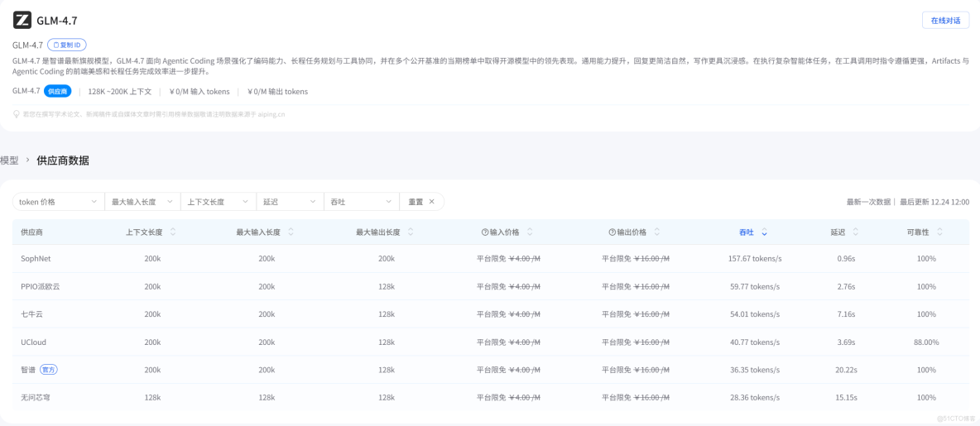980x426 pixels.
Task: Click the 36.35 tokens/s throughput value
Action: [x=754, y=370]
